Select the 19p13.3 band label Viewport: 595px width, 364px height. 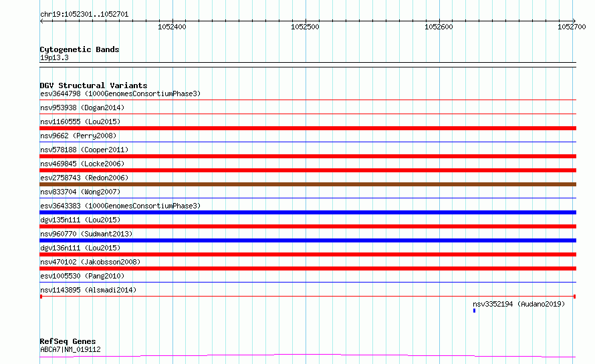point(54,57)
